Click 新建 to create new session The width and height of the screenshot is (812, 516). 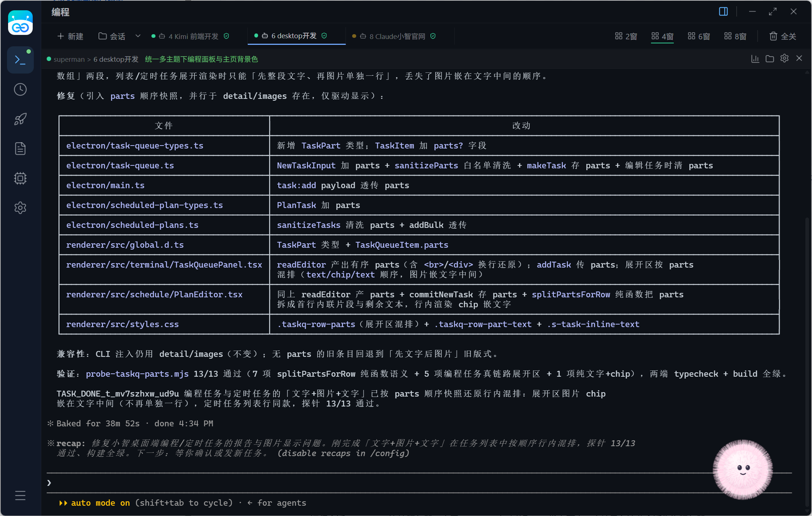(71, 36)
